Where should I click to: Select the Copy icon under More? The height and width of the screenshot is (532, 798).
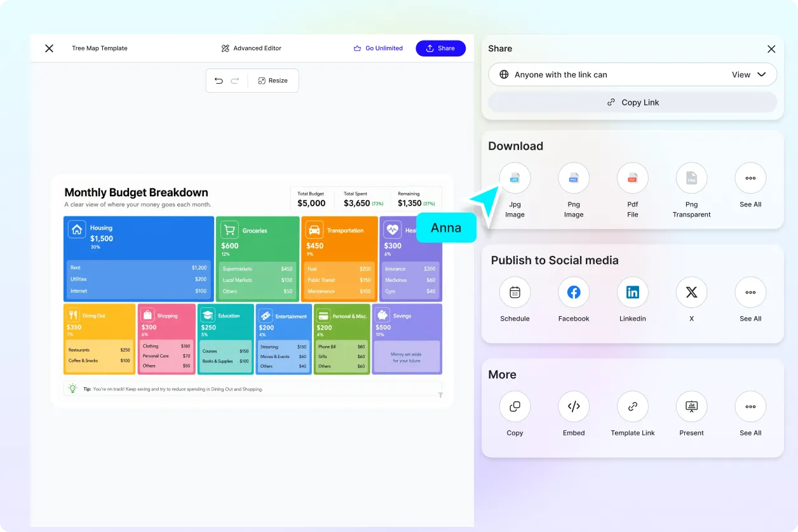click(515, 407)
